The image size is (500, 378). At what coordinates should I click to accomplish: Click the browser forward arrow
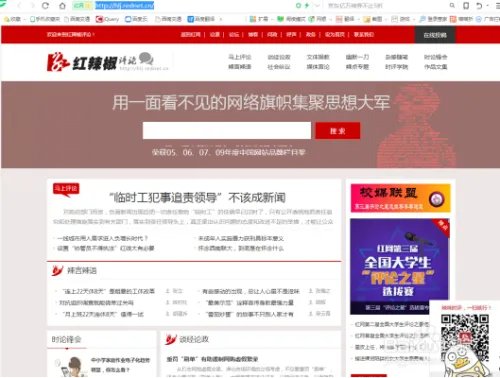tap(33, 5)
